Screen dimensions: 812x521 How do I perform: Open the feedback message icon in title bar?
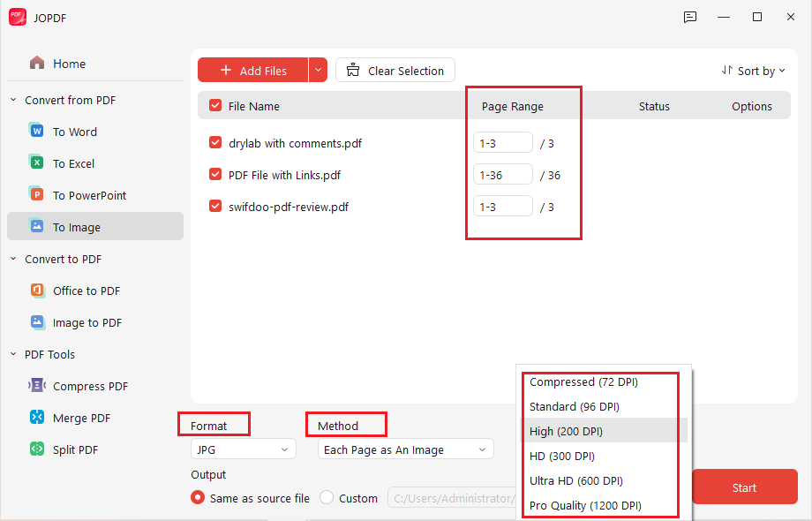[690, 17]
